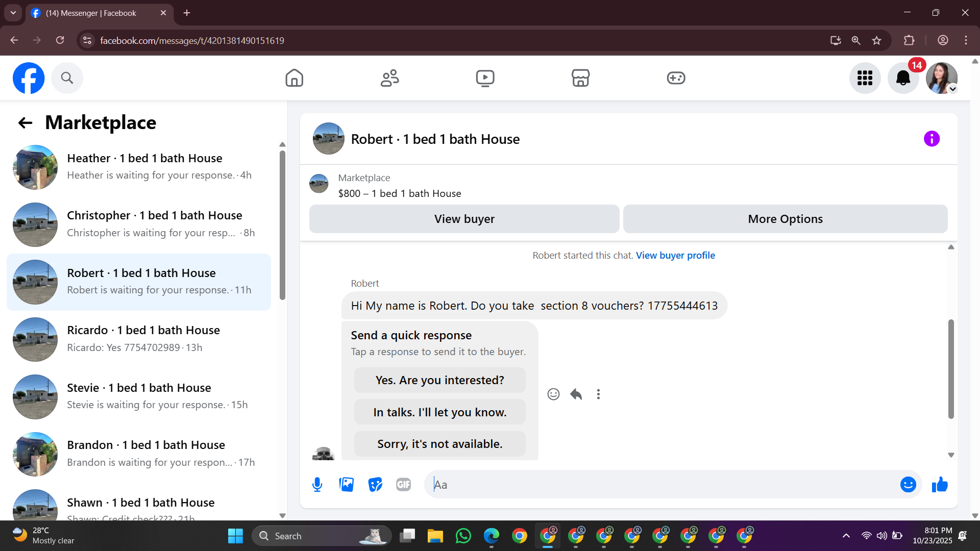Choose a GIF using the GIF icon
The width and height of the screenshot is (980, 551).
pyautogui.click(x=403, y=485)
